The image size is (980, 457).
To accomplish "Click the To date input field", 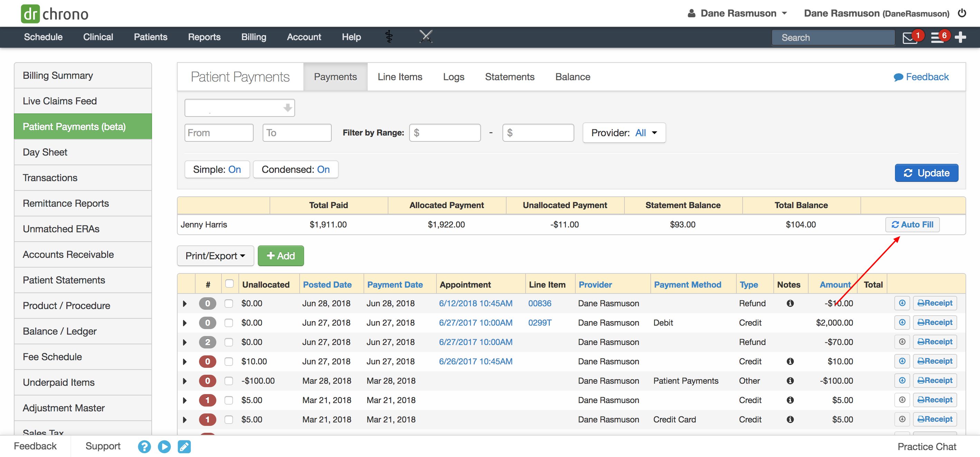I will click(x=297, y=133).
